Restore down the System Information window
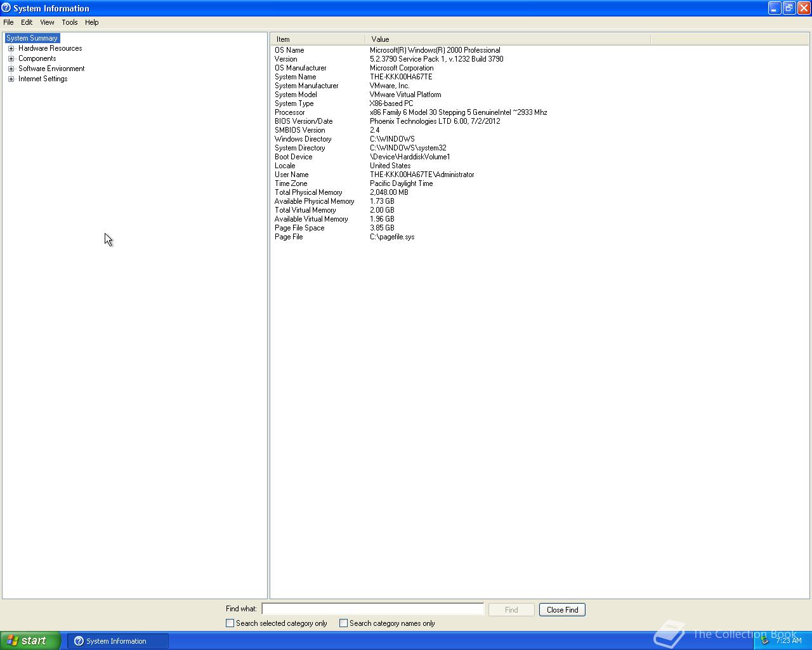 pos(789,8)
